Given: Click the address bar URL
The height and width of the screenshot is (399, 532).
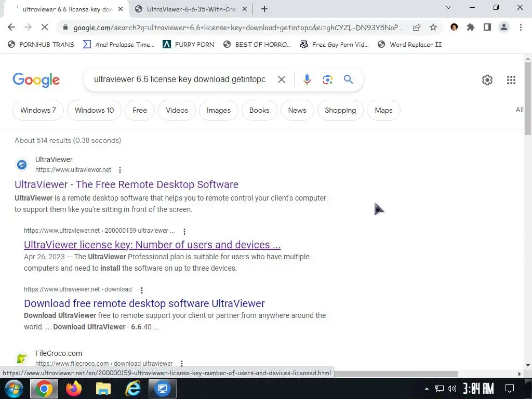Looking at the screenshot, I should coord(238,28).
